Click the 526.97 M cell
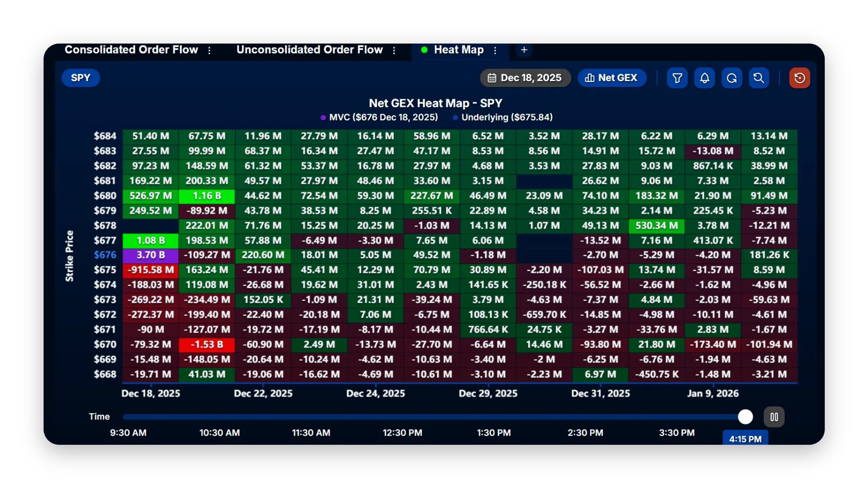This screenshot has width=868, height=488. pos(151,196)
